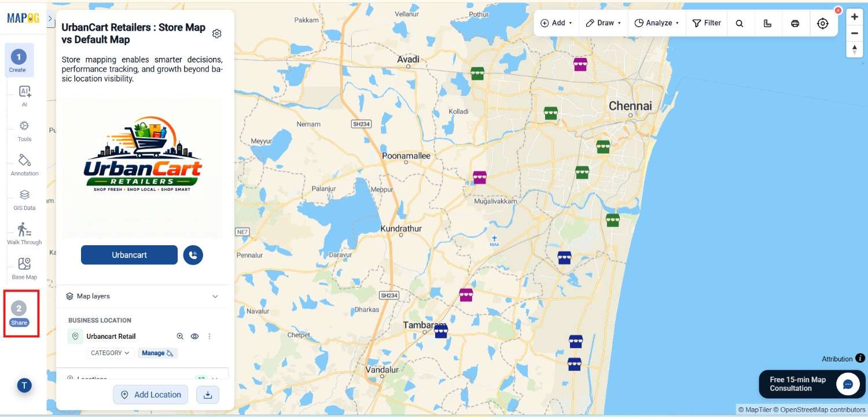This screenshot has width=868, height=417.
Task: Open the map search magnifier tool
Action: point(740,23)
